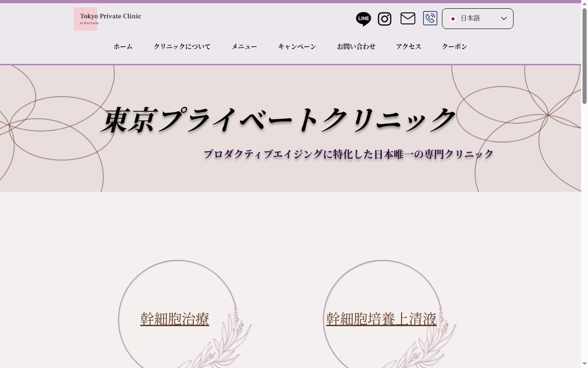Open クリニックについて menu item
Image resolution: width=588 pixels, height=368 pixels.
[x=182, y=46]
